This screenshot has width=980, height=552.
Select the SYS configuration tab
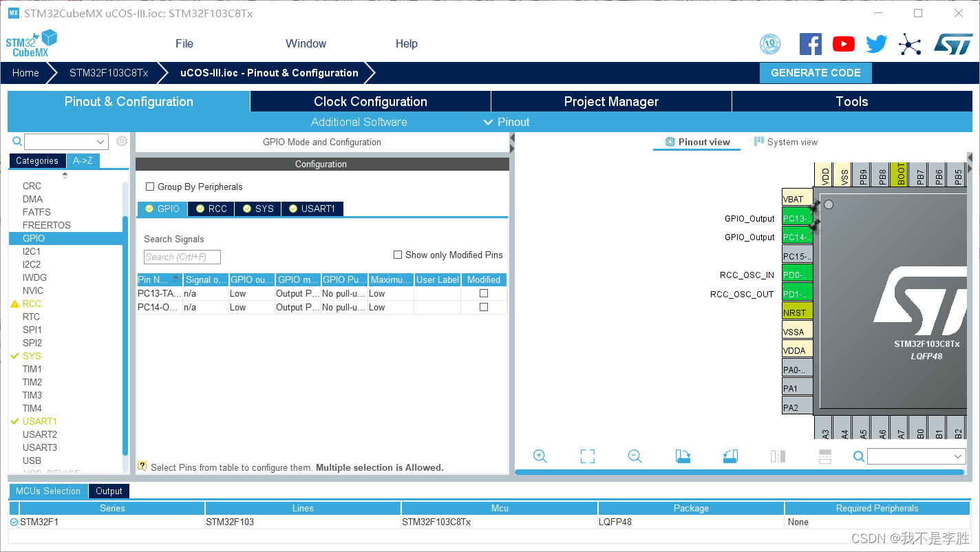coord(257,209)
